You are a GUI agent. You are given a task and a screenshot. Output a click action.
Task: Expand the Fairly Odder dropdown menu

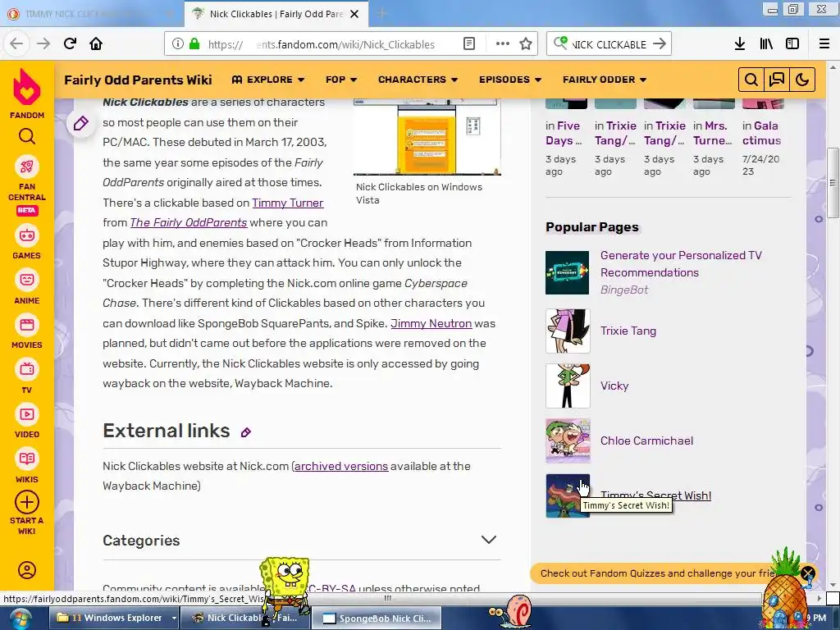click(x=605, y=80)
